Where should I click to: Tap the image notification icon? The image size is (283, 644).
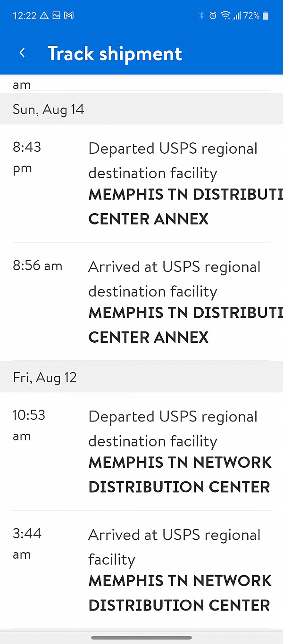point(57,16)
